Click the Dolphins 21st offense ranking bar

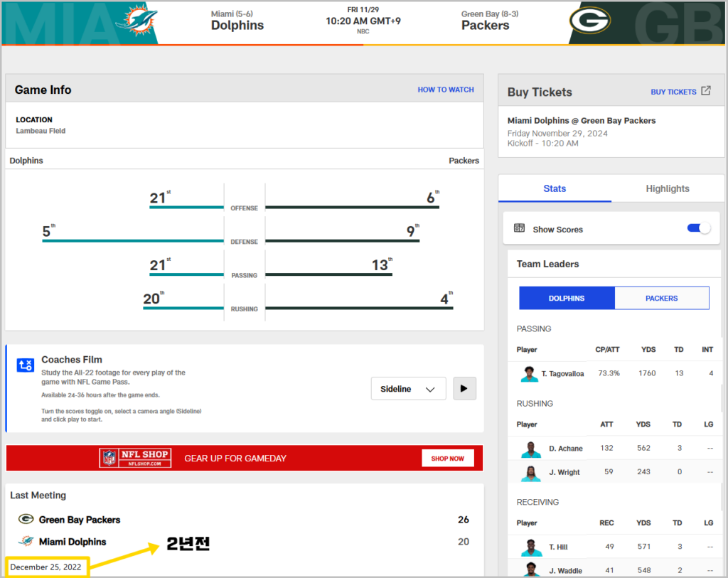[x=186, y=207]
